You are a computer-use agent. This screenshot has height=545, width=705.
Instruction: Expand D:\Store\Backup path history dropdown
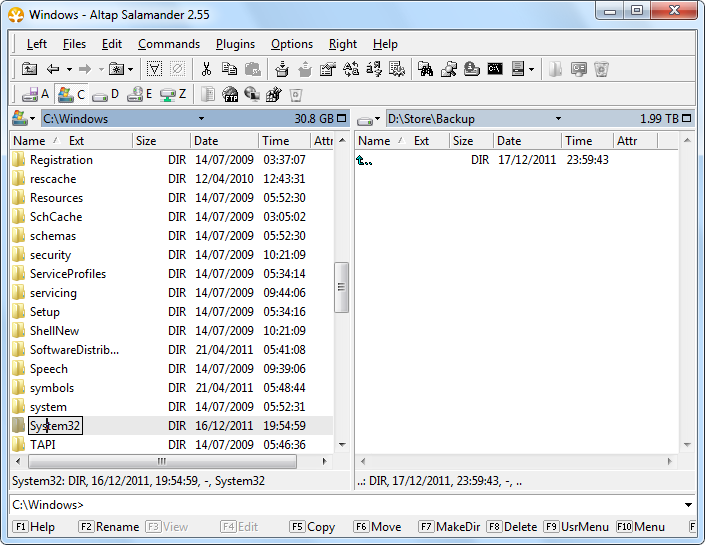pyautogui.click(x=558, y=119)
